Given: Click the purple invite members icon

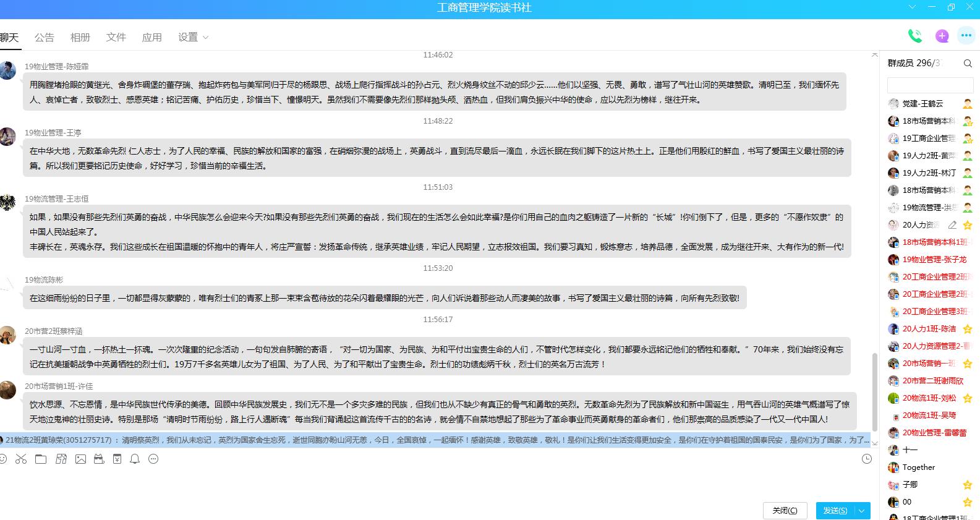Looking at the screenshot, I should tap(942, 36).
